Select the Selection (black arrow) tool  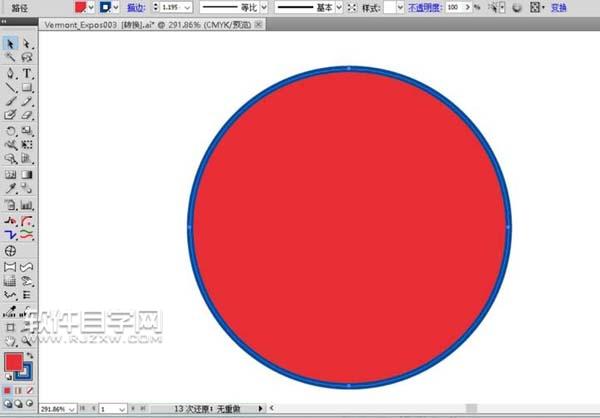click(10, 44)
